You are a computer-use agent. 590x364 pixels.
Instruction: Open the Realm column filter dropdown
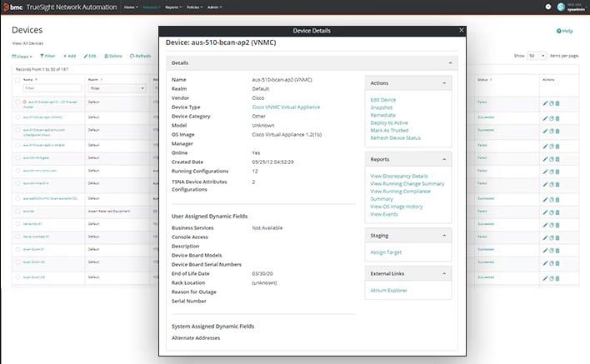117,88
